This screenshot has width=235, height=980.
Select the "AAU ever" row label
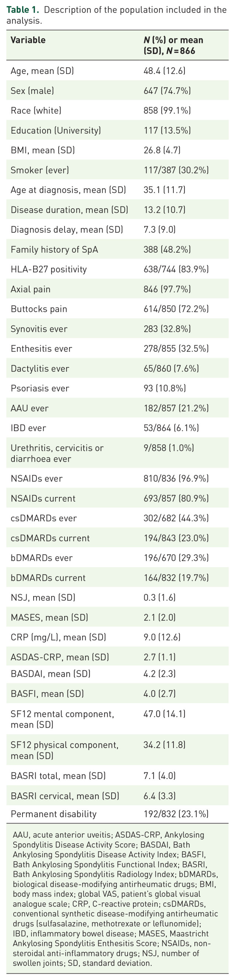pos(30,408)
